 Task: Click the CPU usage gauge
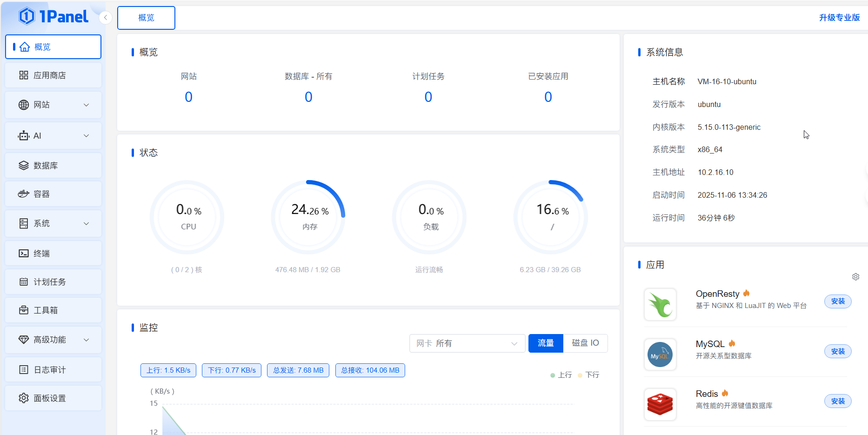[187, 217]
